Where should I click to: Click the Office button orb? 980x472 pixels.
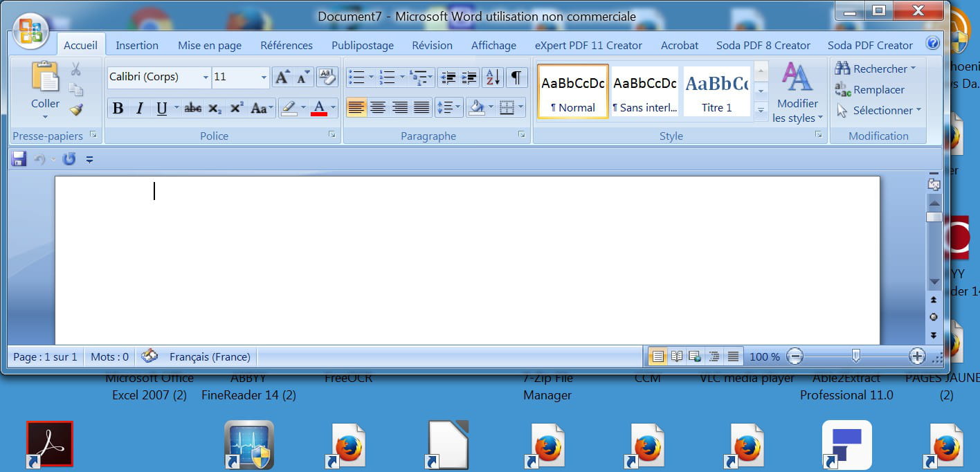(x=30, y=30)
